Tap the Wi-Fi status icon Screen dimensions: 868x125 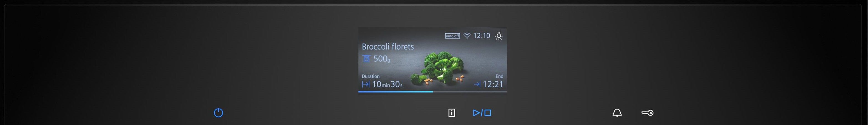point(467,36)
